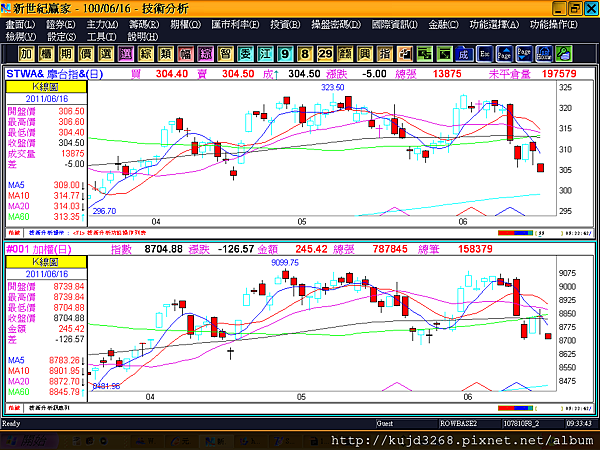The width and height of the screenshot is (600, 450).
Task: Open the 設定(S) menu
Action: point(61,37)
